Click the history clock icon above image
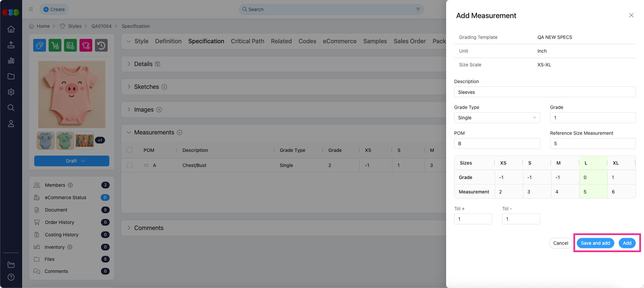644x288 pixels. coord(101,45)
